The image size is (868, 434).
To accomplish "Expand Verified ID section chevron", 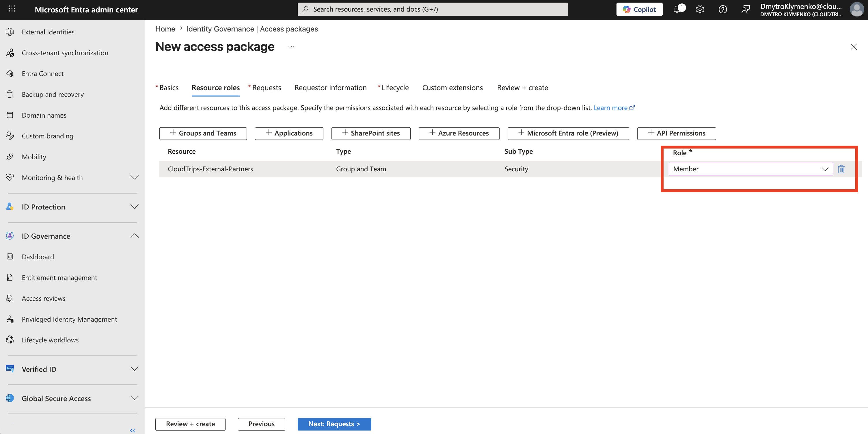I will 135,369.
